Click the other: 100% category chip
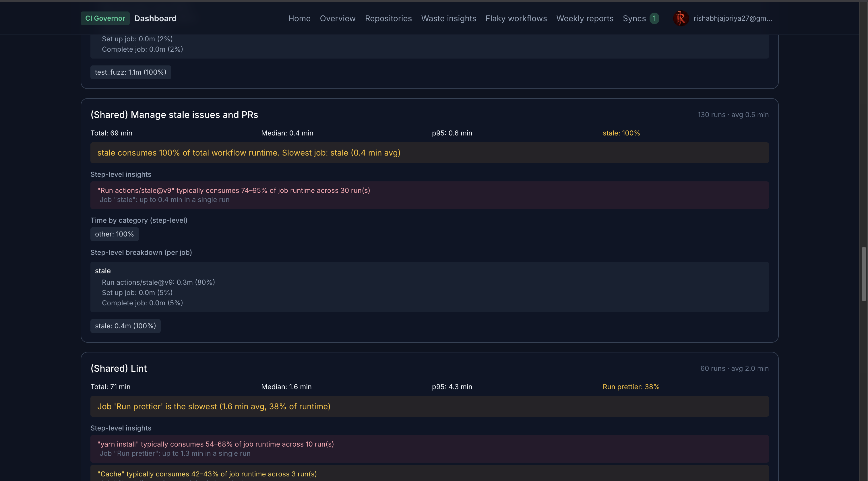 tap(114, 234)
